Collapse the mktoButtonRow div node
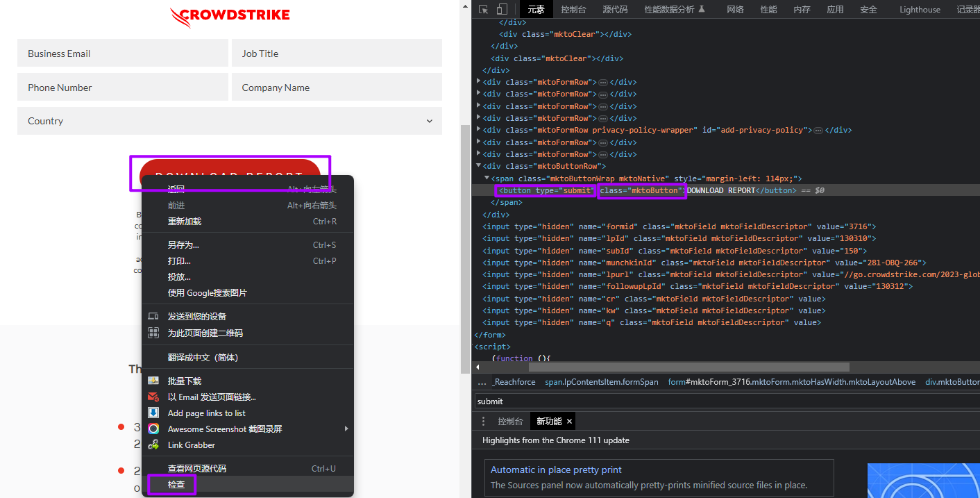The image size is (980, 498). 478,166
